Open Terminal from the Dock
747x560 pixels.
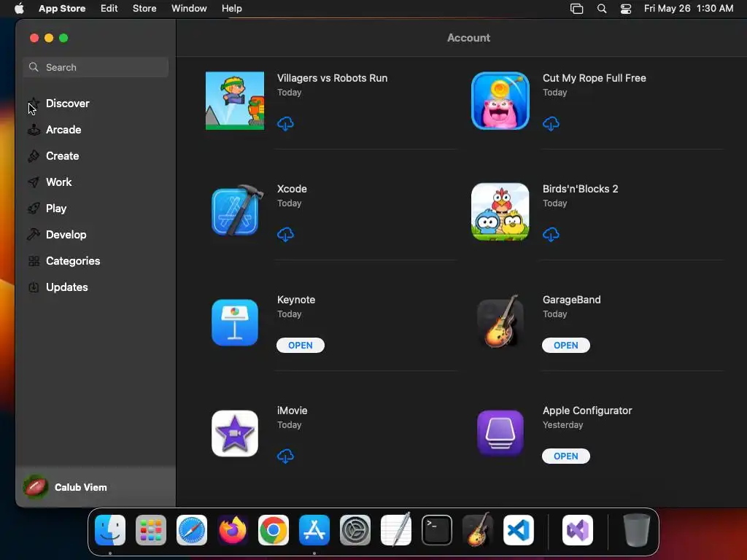pos(437,530)
